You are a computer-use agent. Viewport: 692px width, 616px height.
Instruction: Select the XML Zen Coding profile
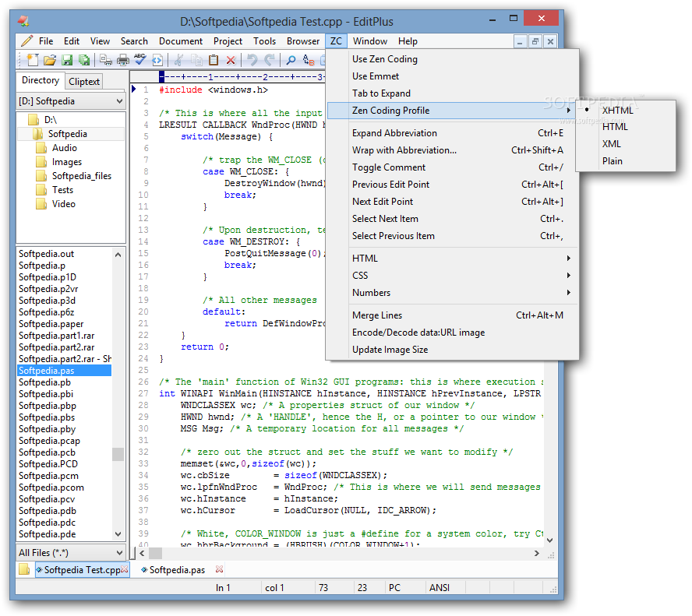tap(625, 144)
